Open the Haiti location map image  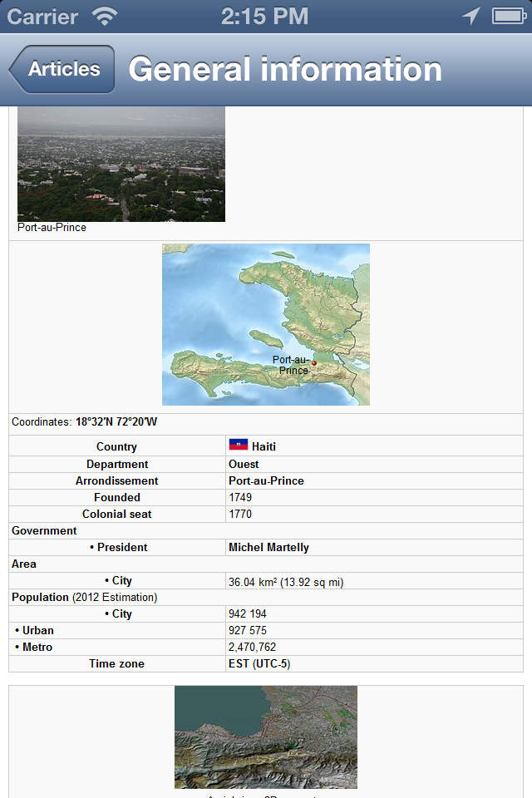pyautogui.click(x=266, y=324)
